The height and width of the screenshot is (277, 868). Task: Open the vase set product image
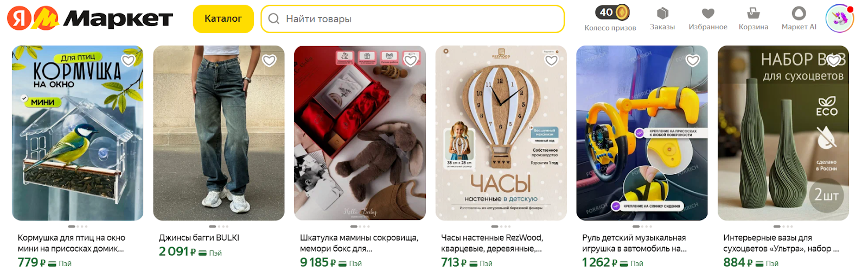(x=783, y=133)
